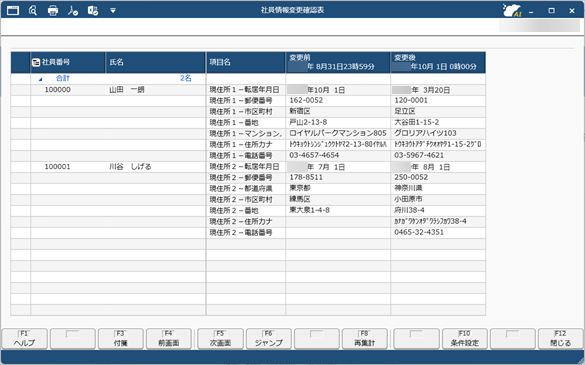
Task: Click the 氏名 column header
Action: pyautogui.click(x=155, y=62)
